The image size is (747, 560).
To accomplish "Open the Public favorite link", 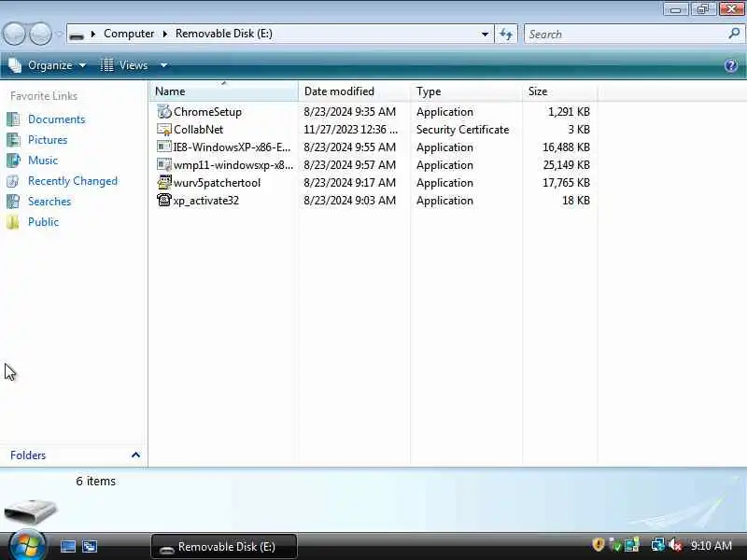I will (x=43, y=222).
